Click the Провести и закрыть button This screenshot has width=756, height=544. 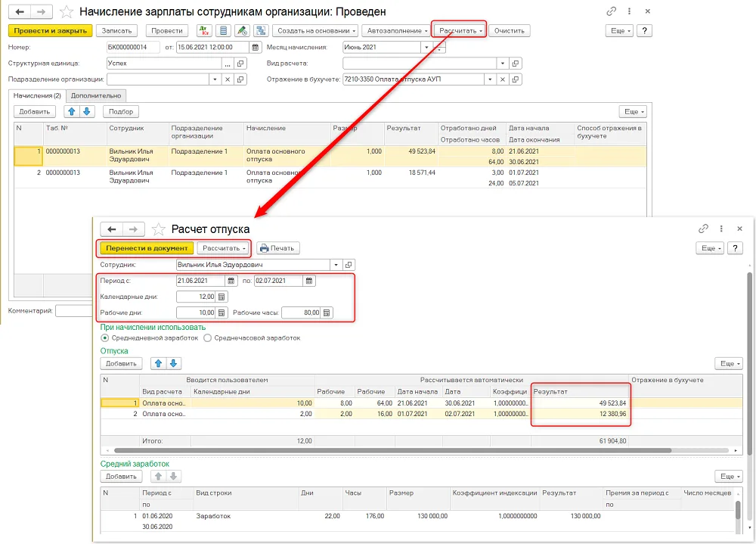(50, 31)
